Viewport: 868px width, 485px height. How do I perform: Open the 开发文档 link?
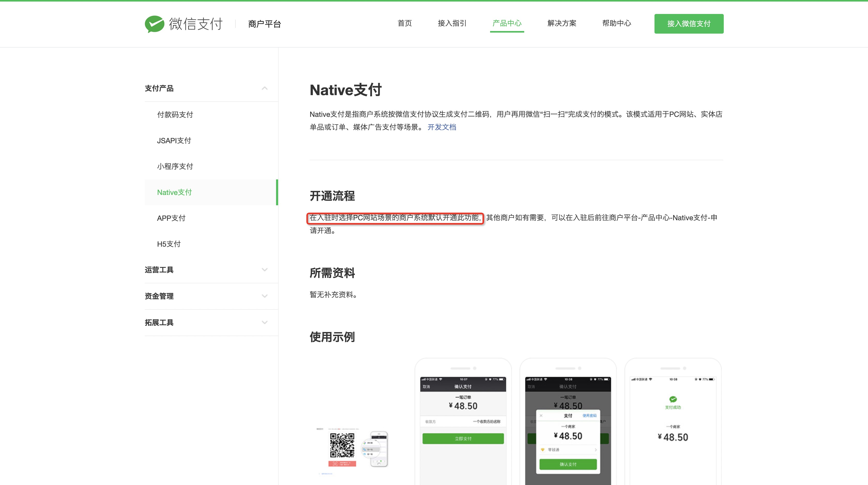(x=442, y=127)
